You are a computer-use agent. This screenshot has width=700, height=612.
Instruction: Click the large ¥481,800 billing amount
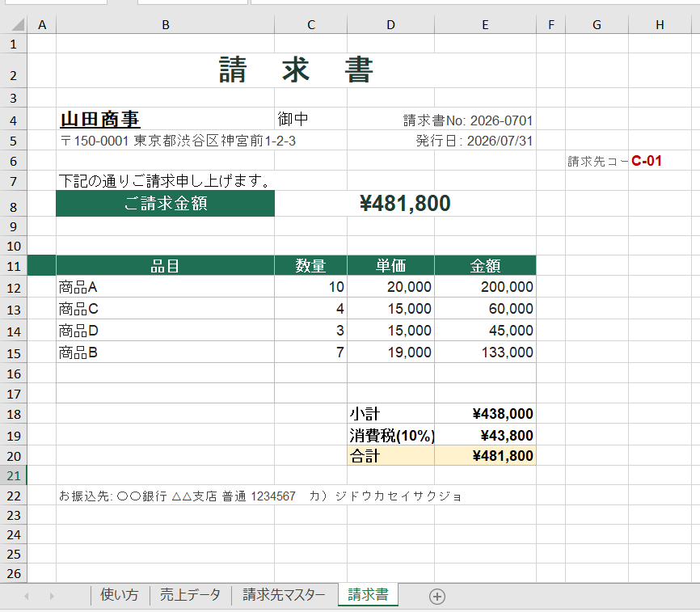[405, 204]
